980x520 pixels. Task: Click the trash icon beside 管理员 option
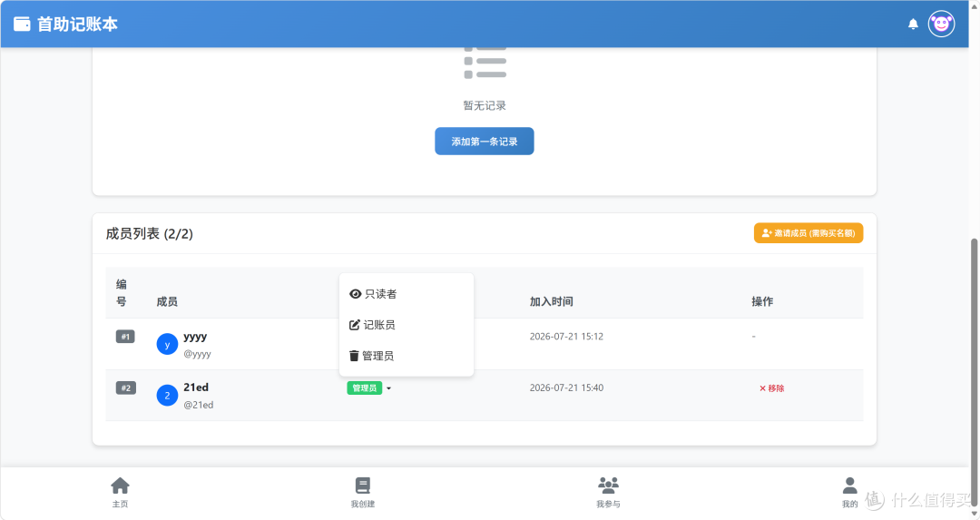[354, 356]
